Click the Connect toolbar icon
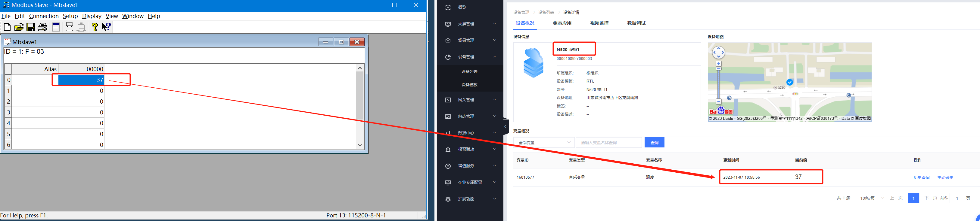Image resolution: width=980 pixels, height=221 pixels. tap(69, 27)
